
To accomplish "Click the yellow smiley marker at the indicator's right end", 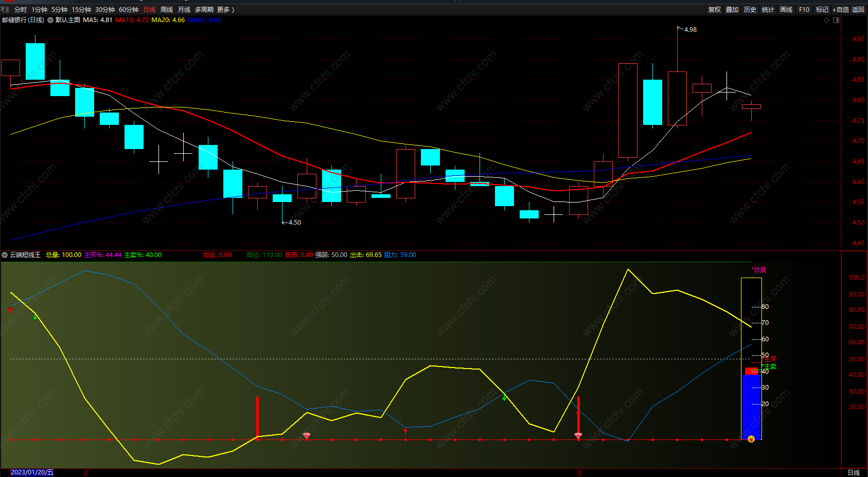I will [751, 439].
